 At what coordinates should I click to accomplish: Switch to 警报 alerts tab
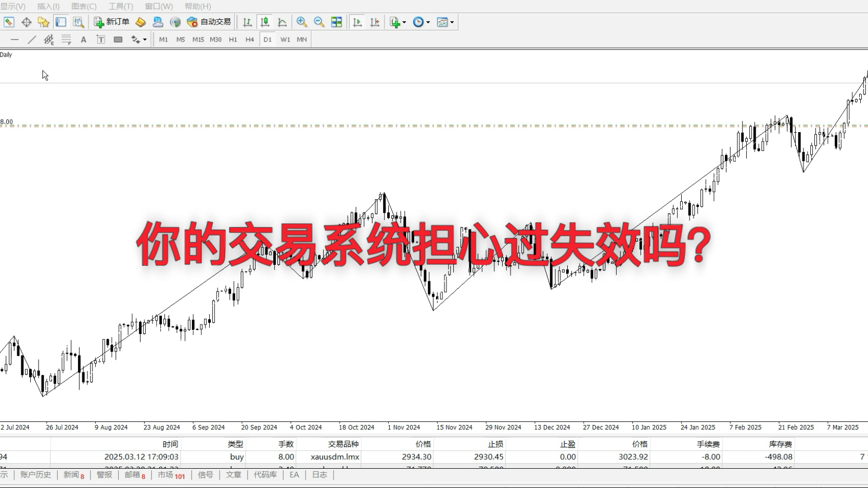point(104,474)
